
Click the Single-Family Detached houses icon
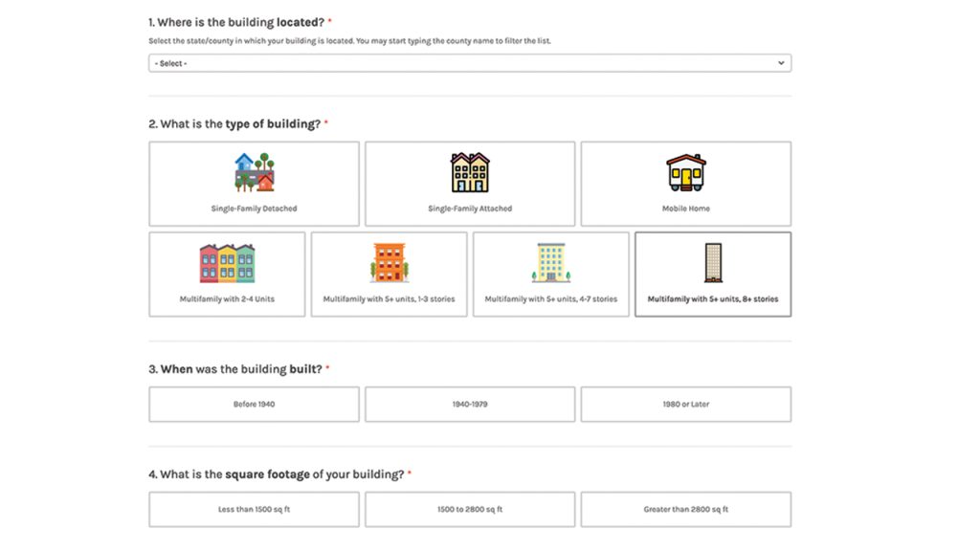coord(254,172)
